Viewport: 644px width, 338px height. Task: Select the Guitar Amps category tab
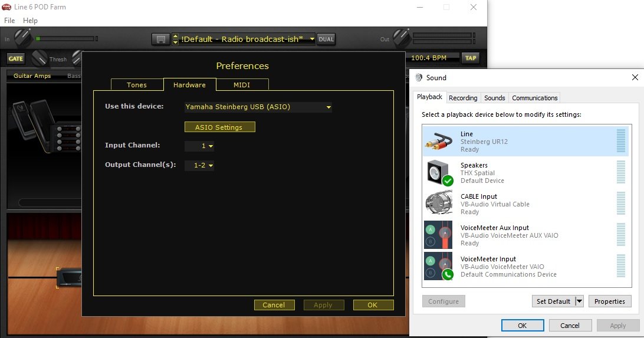click(x=32, y=76)
